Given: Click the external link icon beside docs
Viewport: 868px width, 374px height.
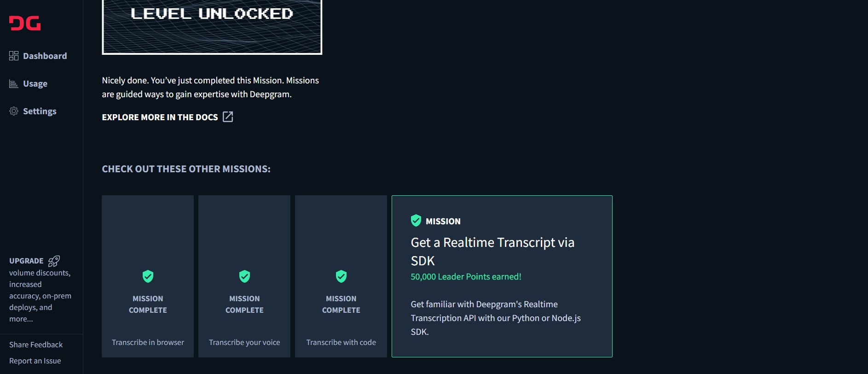Looking at the screenshot, I should (228, 117).
